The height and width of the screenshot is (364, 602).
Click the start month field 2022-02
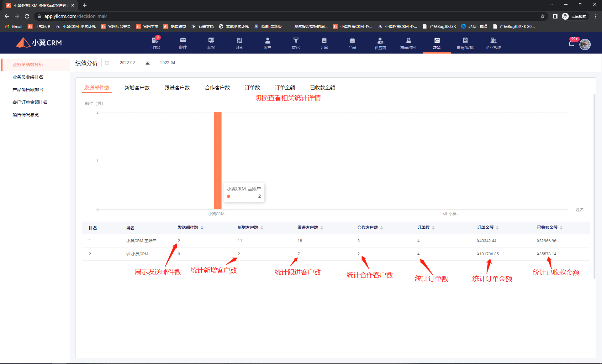pos(127,63)
